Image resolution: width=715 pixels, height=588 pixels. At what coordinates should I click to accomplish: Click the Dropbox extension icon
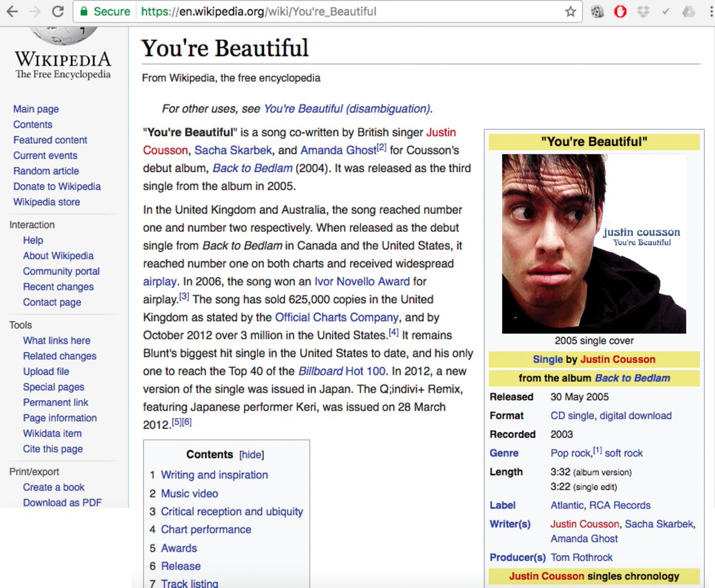click(x=643, y=11)
